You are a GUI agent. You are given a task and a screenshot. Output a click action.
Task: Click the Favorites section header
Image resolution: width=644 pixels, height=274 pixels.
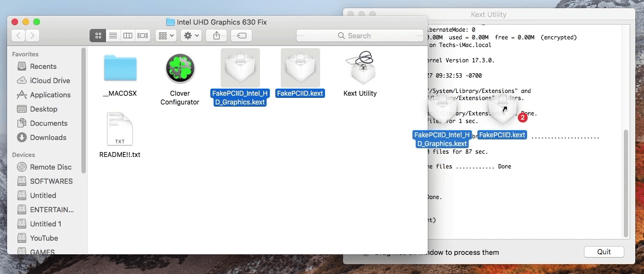[x=25, y=54]
